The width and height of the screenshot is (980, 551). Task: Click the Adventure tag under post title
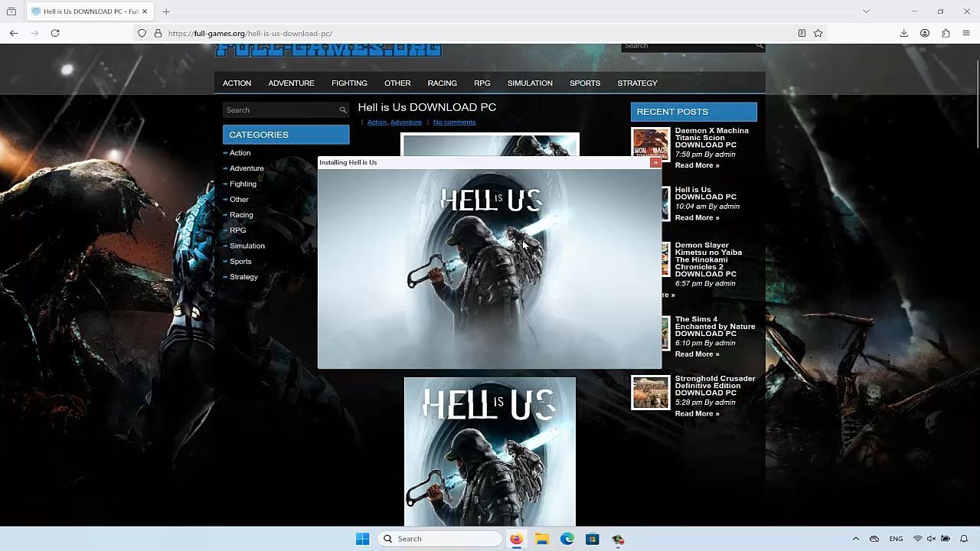406,122
